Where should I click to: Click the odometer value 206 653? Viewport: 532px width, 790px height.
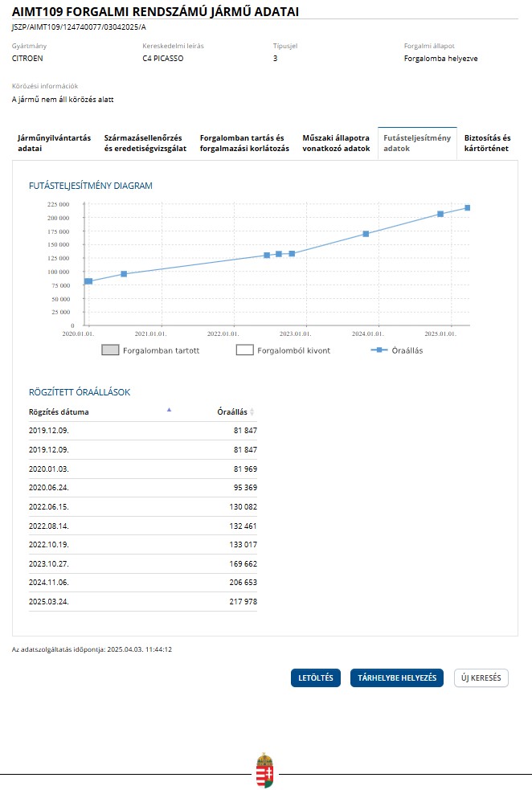(x=243, y=582)
